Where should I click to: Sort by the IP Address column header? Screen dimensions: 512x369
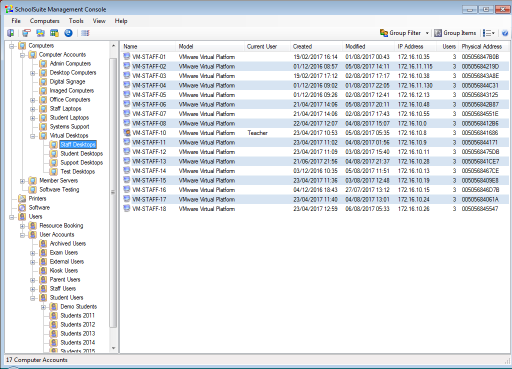pos(415,47)
